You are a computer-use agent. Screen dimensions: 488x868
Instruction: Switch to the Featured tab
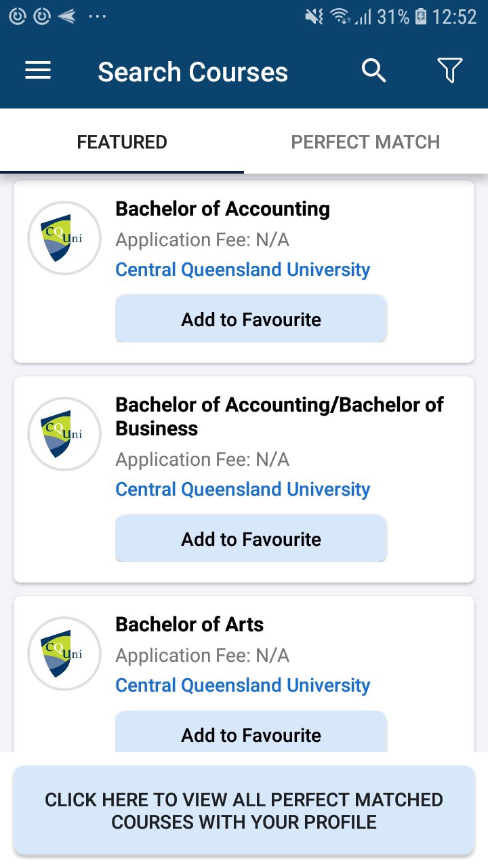[x=122, y=142]
